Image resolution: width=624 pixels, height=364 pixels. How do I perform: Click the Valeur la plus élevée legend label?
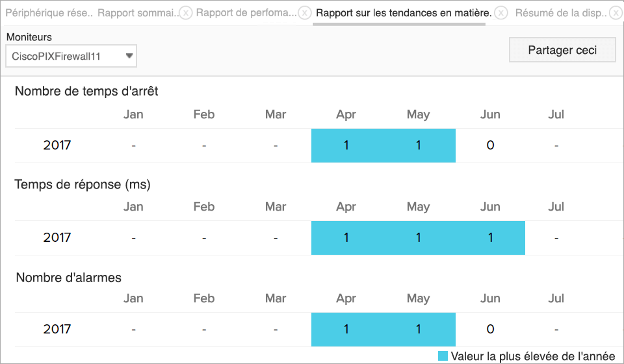click(532, 356)
